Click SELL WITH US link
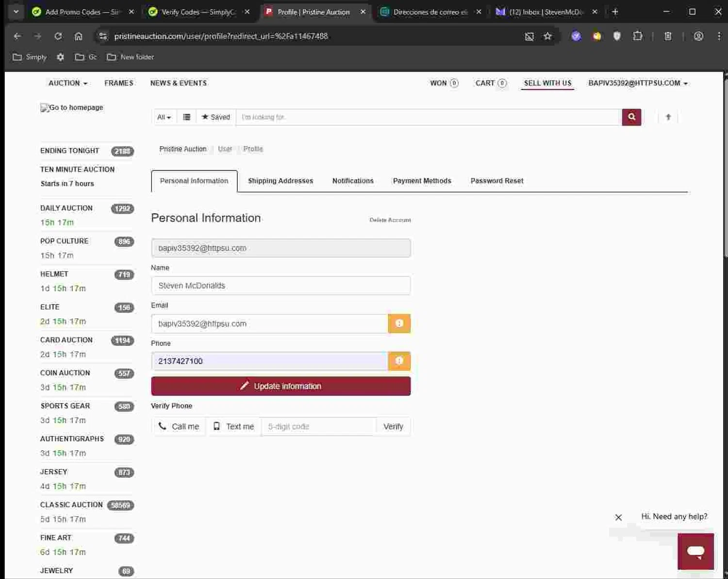728x579 pixels. point(547,83)
